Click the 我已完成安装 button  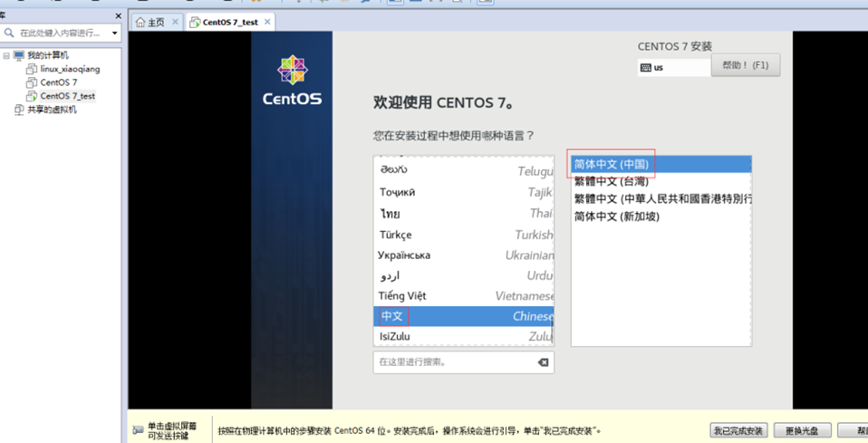tap(738, 430)
